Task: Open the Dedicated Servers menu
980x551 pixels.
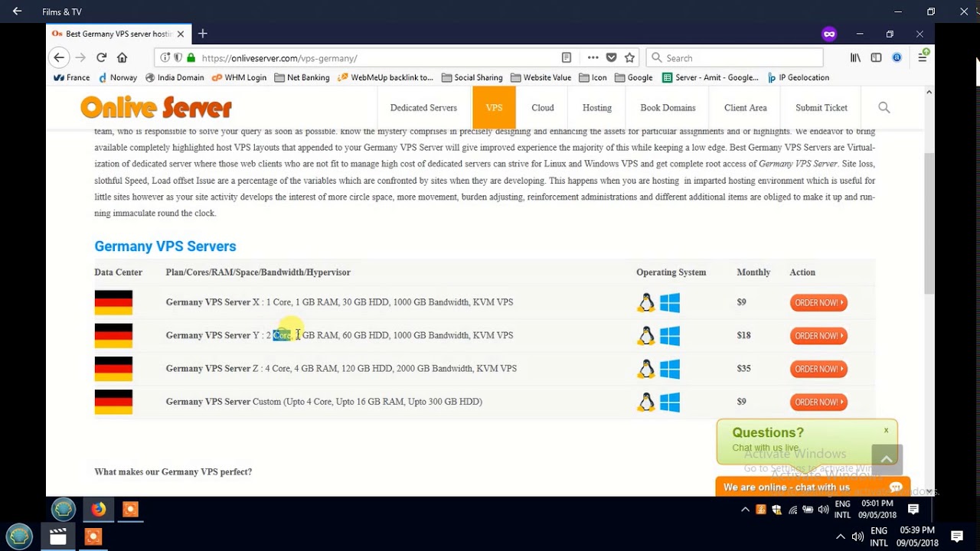Action: point(423,108)
